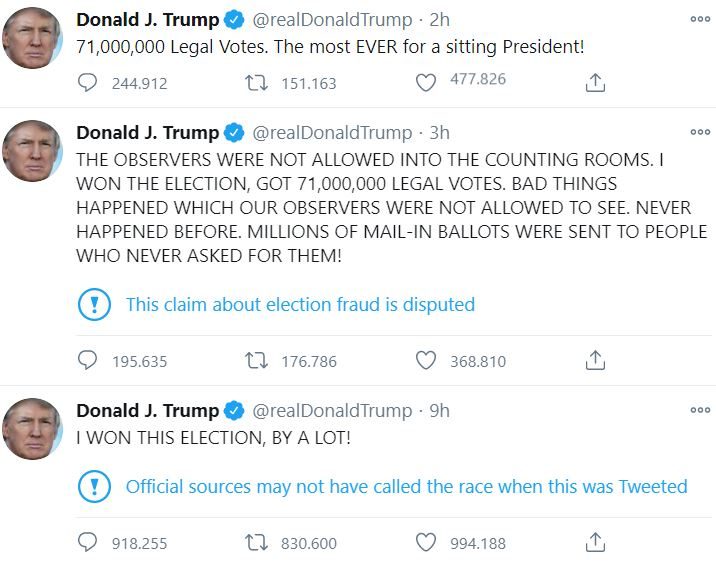The width and height of the screenshot is (716, 563).
Task: Open more options for the 3h tweet
Action: 699,132
